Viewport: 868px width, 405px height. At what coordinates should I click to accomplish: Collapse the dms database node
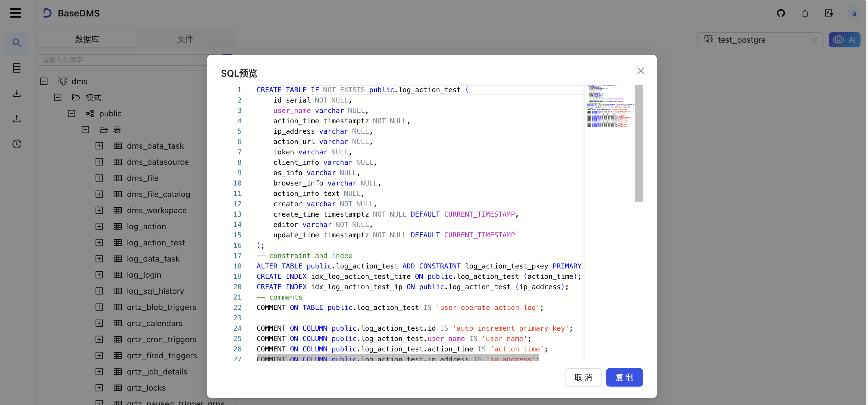(x=44, y=81)
